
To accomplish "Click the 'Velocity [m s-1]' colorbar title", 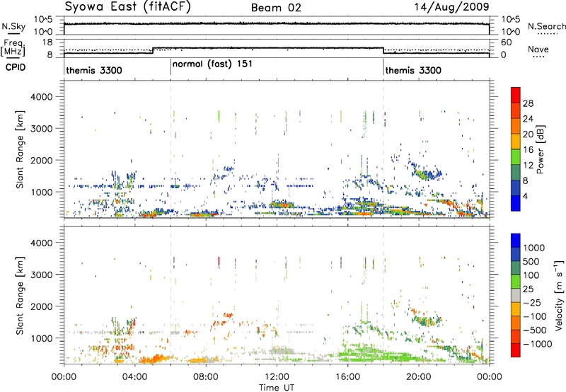I will coord(559,296).
